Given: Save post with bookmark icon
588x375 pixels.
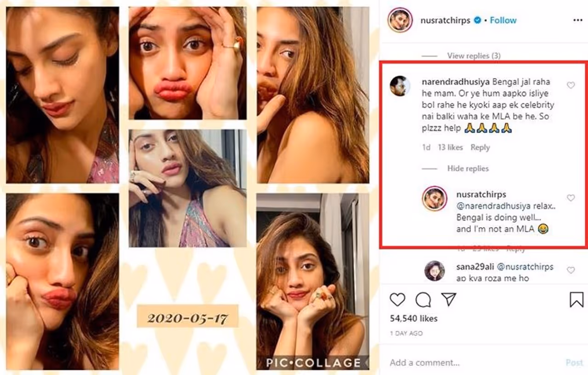Looking at the screenshot, I should coord(577,300).
